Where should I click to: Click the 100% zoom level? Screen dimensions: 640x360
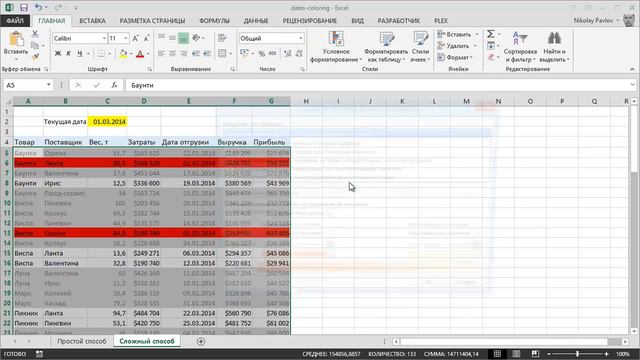click(x=622, y=354)
